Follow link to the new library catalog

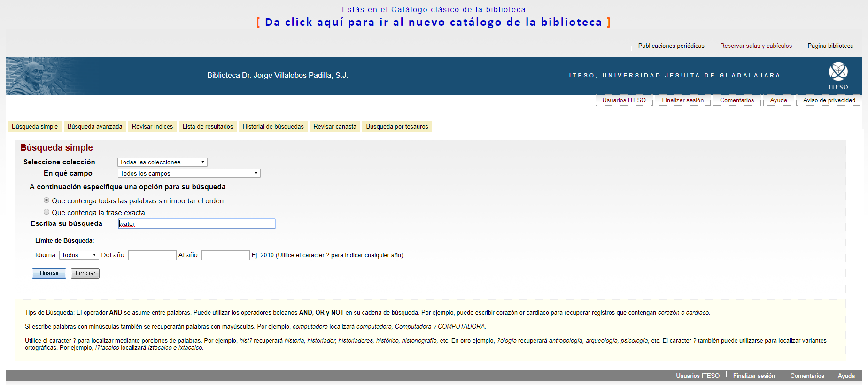tap(434, 22)
